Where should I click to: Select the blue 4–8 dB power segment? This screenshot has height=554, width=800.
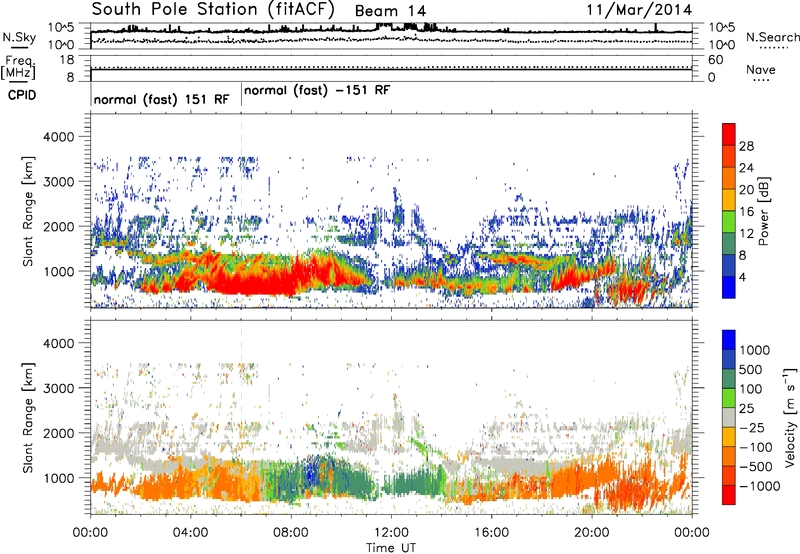tap(729, 266)
